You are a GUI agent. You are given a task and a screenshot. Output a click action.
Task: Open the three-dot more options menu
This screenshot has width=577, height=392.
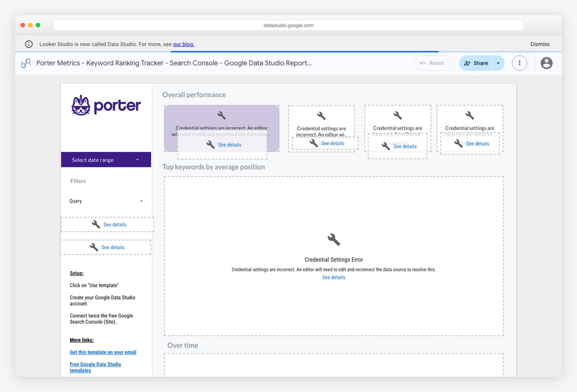[x=519, y=63]
